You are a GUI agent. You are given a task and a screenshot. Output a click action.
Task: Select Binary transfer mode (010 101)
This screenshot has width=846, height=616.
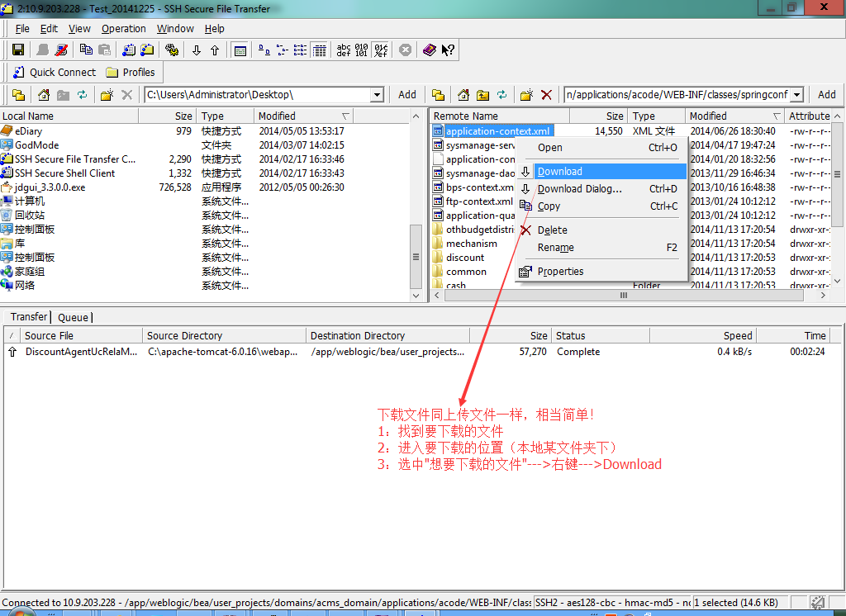[x=362, y=50]
